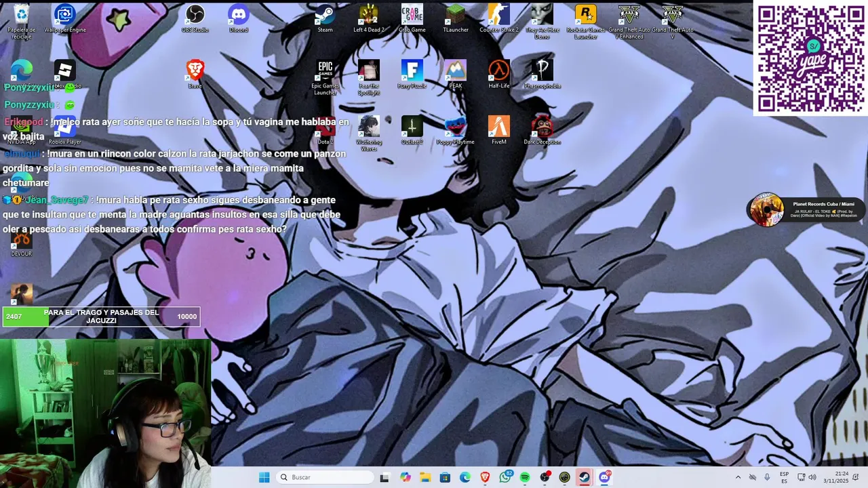
Task: Select the PEAK game shortcut
Action: pyautogui.click(x=456, y=75)
